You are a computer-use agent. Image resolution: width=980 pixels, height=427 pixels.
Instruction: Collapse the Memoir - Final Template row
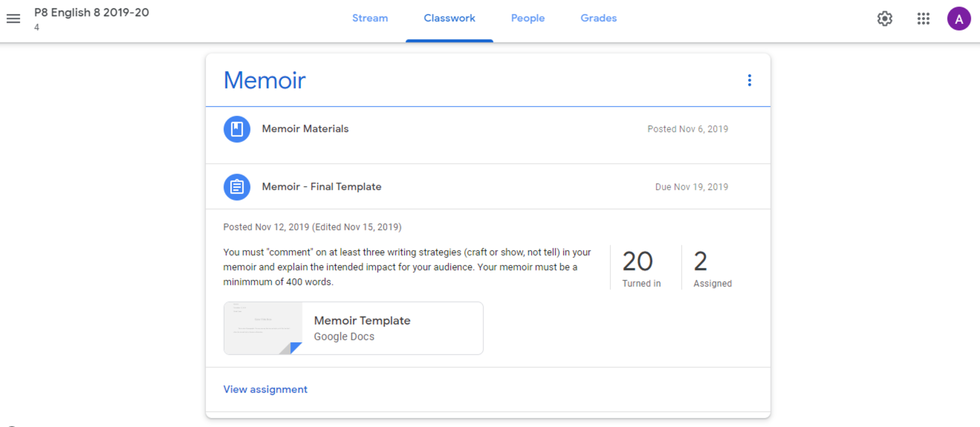[x=322, y=187]
